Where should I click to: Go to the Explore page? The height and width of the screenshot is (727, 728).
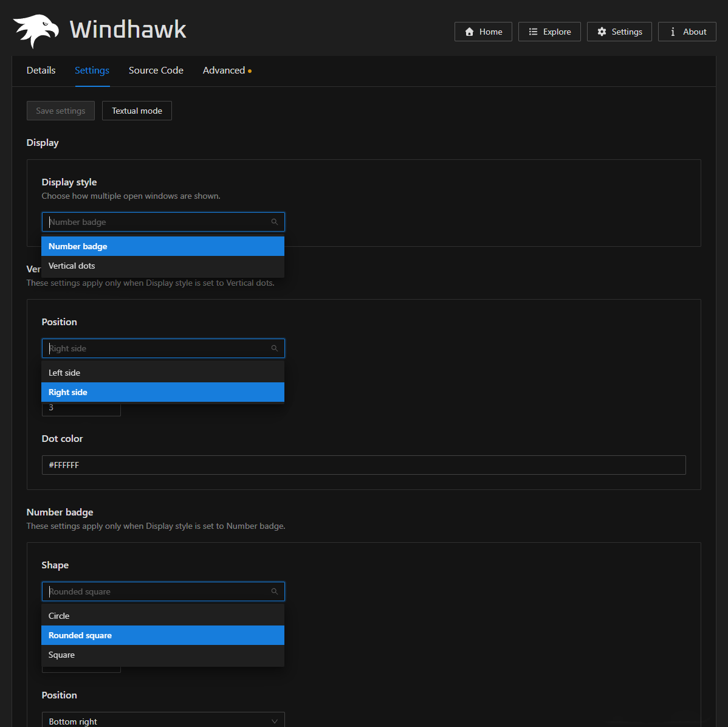549,32
